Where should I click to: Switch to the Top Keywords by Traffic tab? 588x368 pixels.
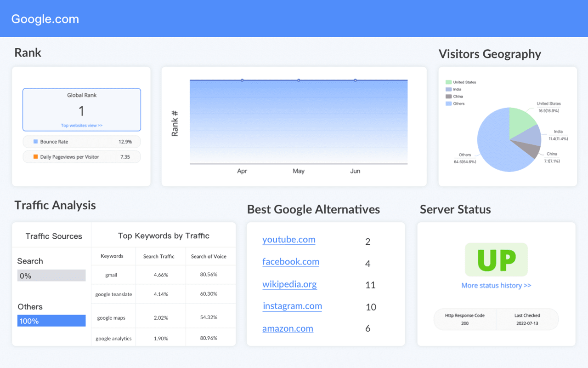click(164, 235)
